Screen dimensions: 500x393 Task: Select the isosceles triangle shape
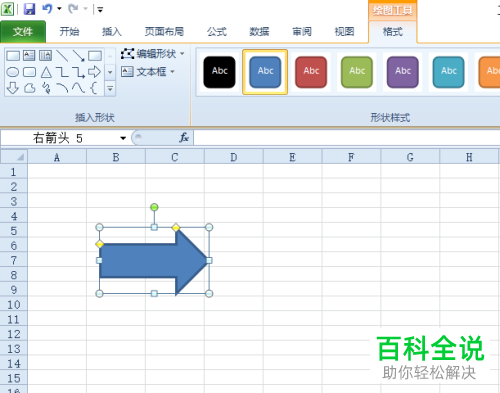coord(46,72)
